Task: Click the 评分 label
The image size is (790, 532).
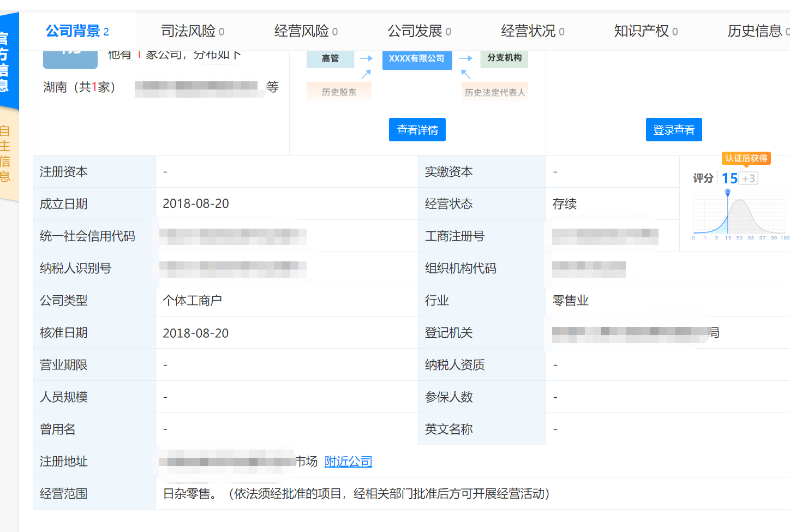Action: click(x=703, y=178)
